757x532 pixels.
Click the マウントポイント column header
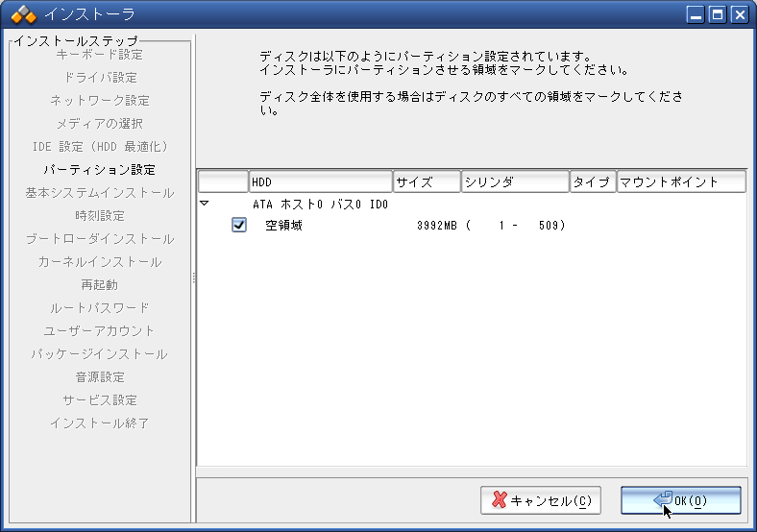[681, 181]
